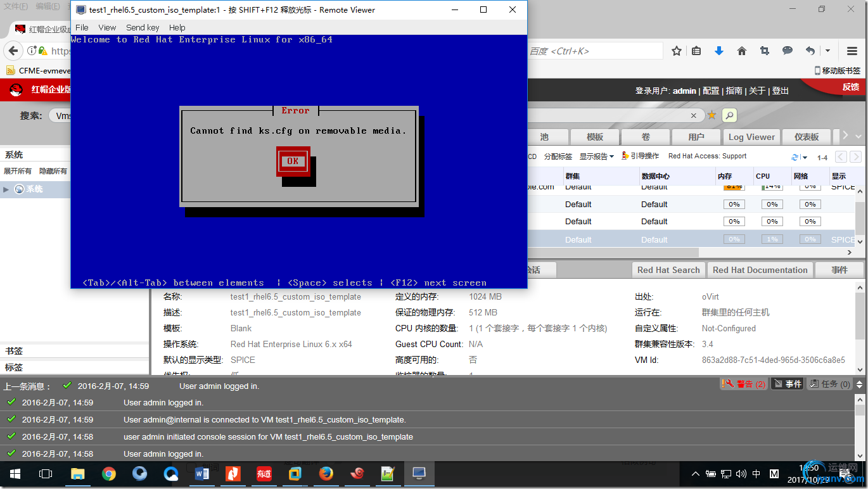Open the dropdown beside the undo arrow

[x=827, y=51]
